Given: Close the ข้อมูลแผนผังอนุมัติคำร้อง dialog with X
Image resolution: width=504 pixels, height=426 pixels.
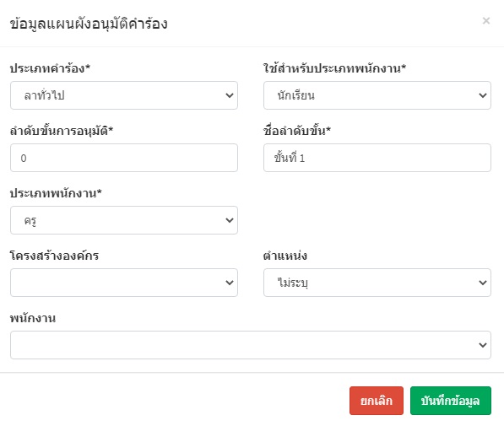Looking at the screenshot, I should (x=486, y=21).
